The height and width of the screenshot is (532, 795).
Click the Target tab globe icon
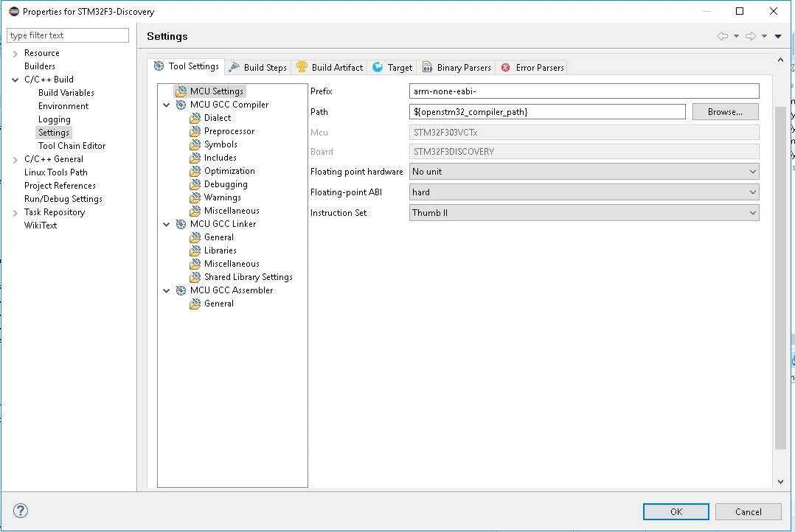coord(378,67)
